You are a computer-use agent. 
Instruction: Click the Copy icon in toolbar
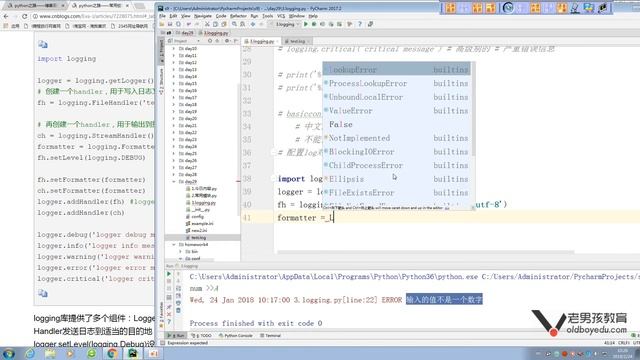[215, 24]
